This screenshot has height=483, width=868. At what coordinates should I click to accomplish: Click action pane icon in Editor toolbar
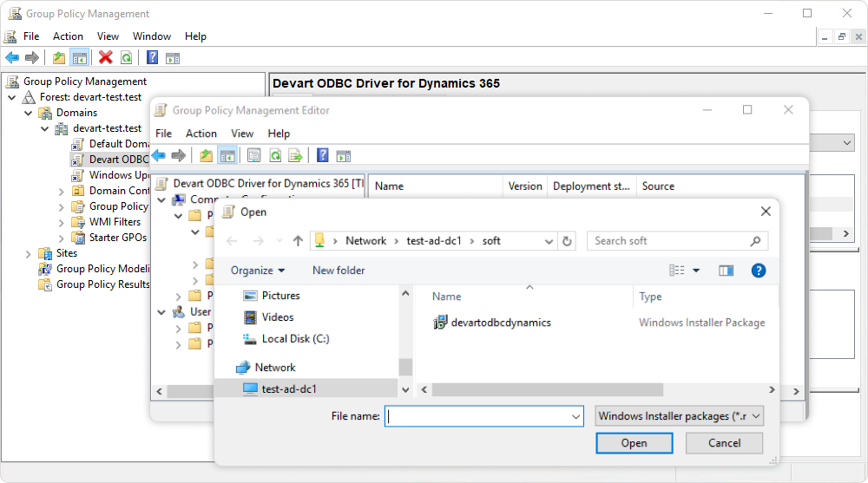pyautogui.click(x=343, y=155)
